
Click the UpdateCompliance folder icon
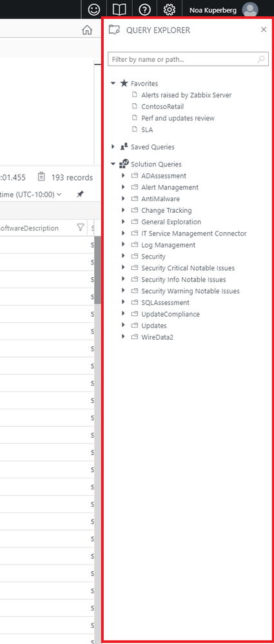[134, 314]
